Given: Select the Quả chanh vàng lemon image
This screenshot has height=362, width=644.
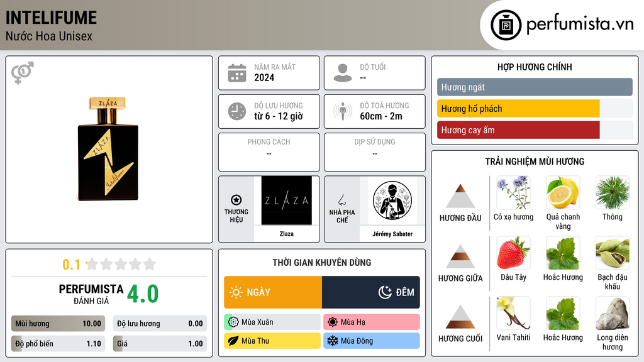Looking at the screenshot, I should (x=563, y=192).
